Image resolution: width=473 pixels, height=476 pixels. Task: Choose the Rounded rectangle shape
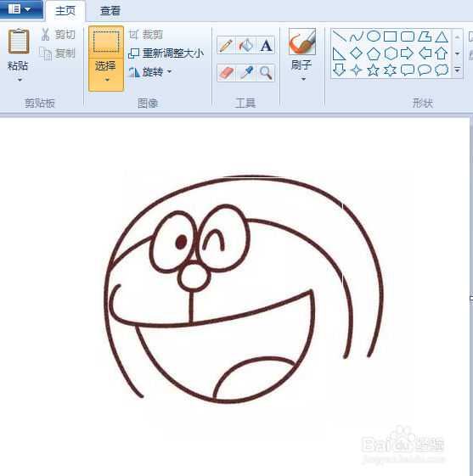coord(408,36)
